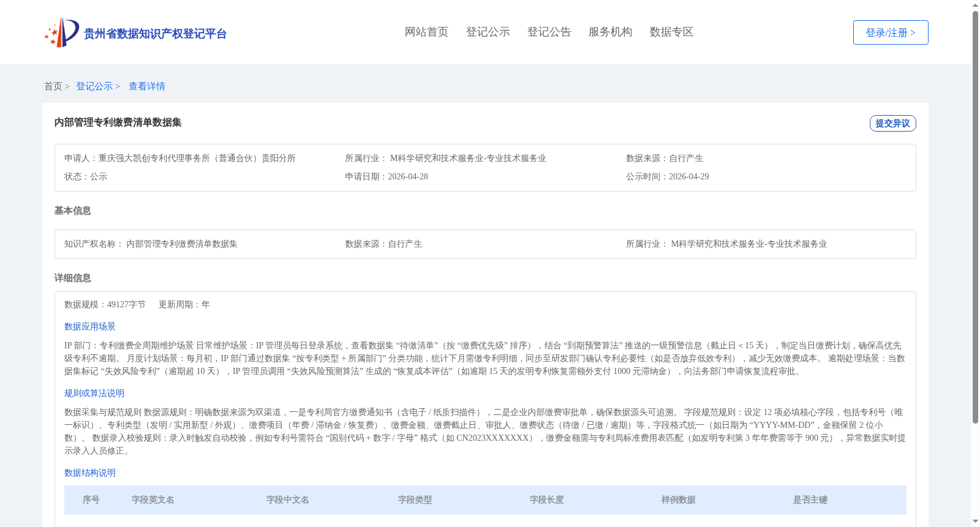Select 服务机构 in the top menu
This screenshot has height=527, width=980.
610,32
